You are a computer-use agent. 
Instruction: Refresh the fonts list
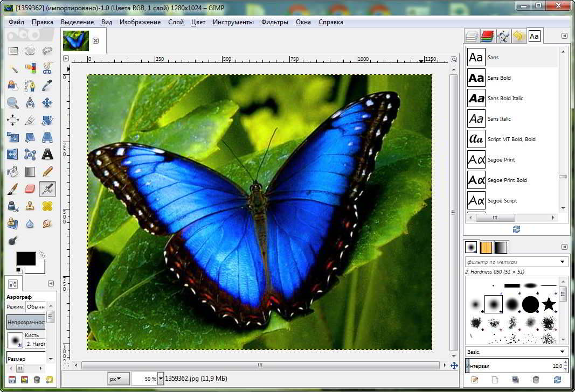(x=517, y=229)
